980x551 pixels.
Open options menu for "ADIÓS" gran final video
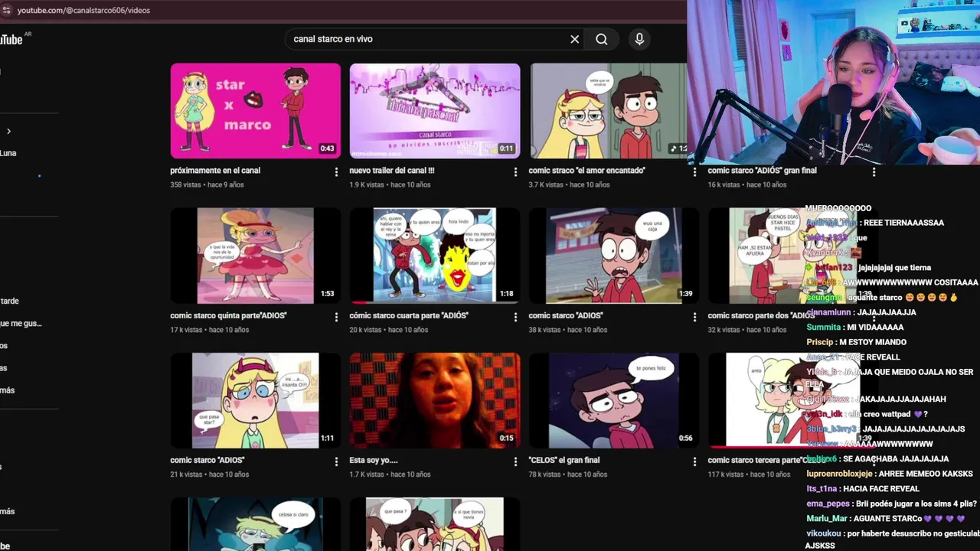coord(874,172)
